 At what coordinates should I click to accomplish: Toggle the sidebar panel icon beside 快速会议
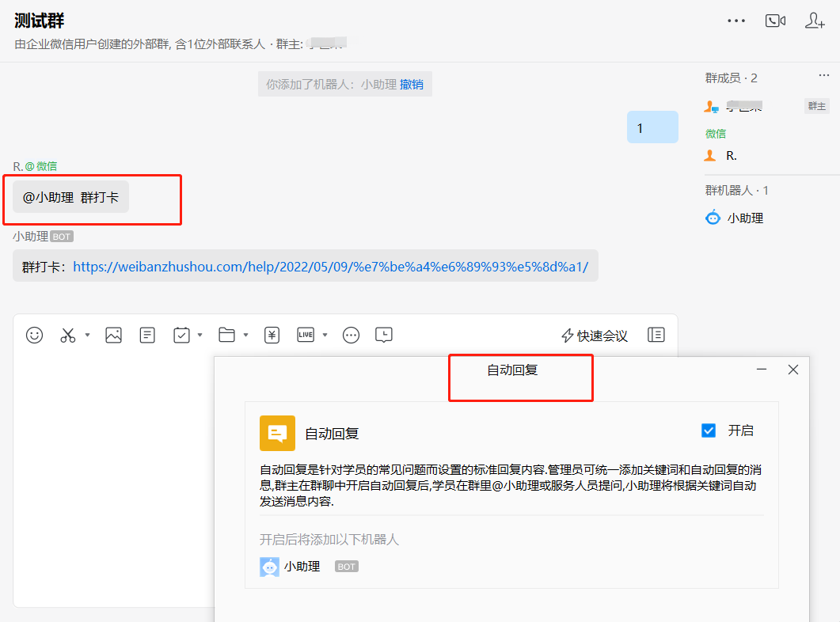(x=656, y=336)
